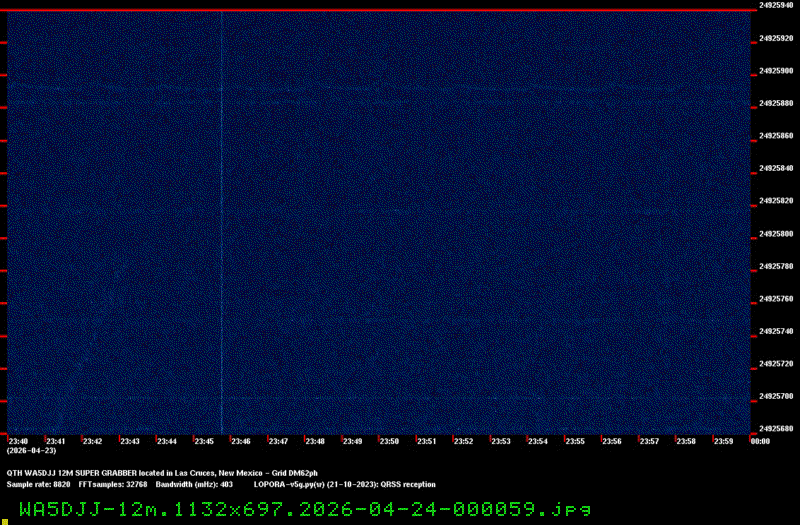Click the 23:55 time axis marker
The height and width of the screenshot is (525, 800).
coord(574,441)
